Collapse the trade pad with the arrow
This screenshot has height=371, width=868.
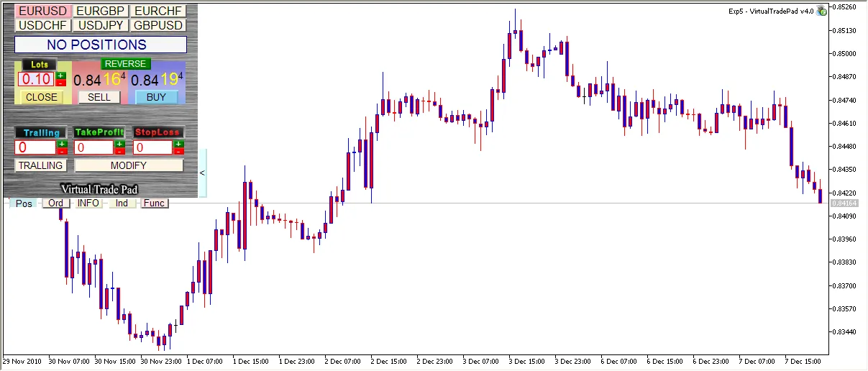point(202,173)
